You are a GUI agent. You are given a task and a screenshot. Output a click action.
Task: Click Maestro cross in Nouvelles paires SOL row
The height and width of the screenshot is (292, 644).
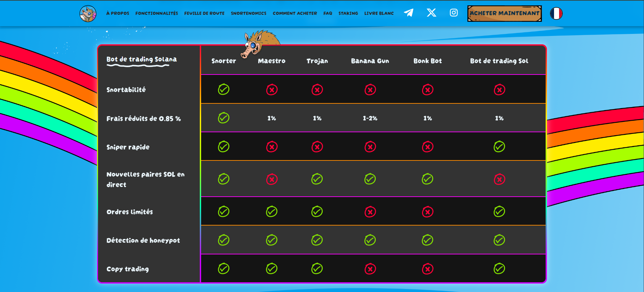272,179
